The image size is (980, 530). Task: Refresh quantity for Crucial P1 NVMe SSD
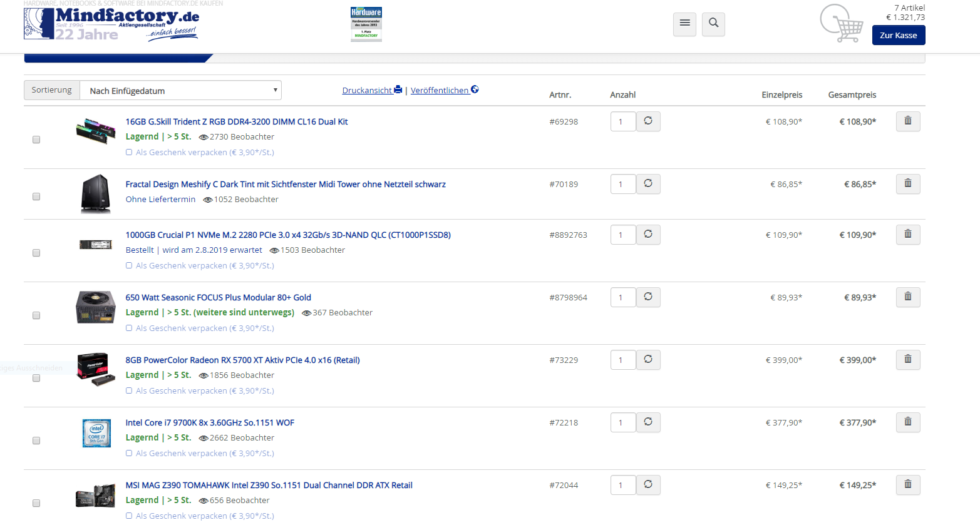[x=648, y=234]
